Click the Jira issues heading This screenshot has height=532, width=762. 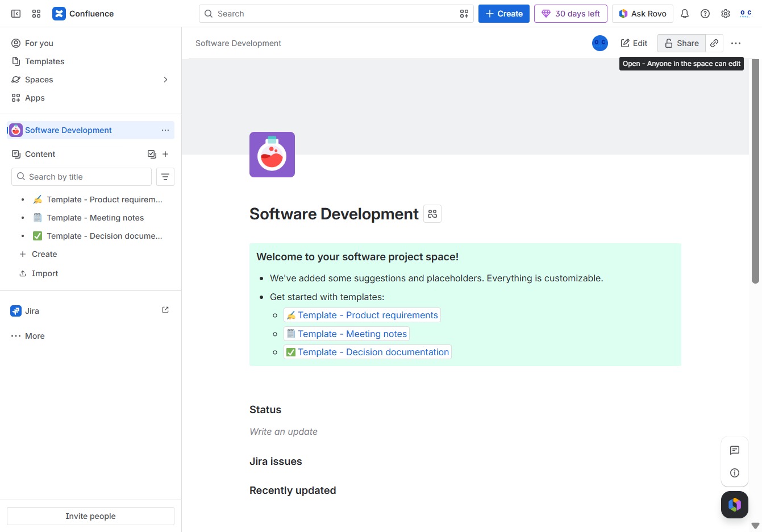[276, 462]
